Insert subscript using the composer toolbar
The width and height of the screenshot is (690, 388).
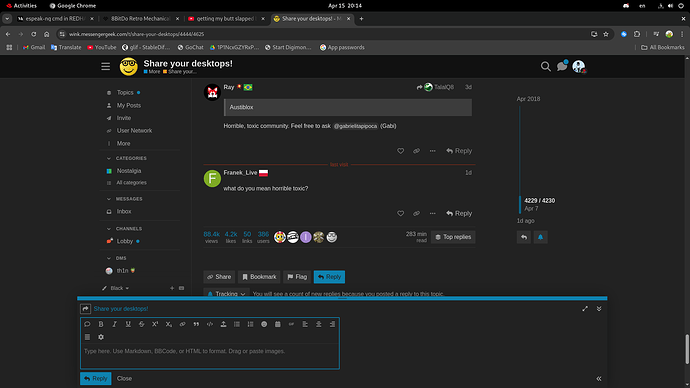click(x=169, y=324)
